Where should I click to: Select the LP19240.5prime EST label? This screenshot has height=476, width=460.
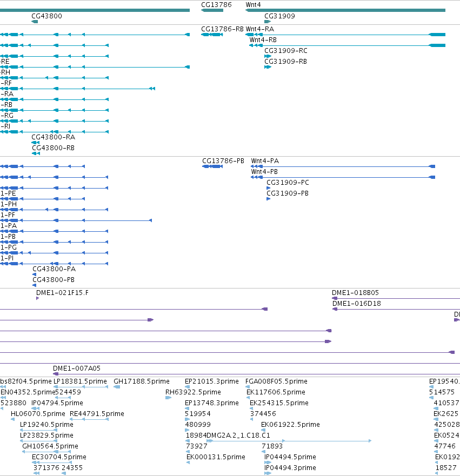[x=46, y=425]
